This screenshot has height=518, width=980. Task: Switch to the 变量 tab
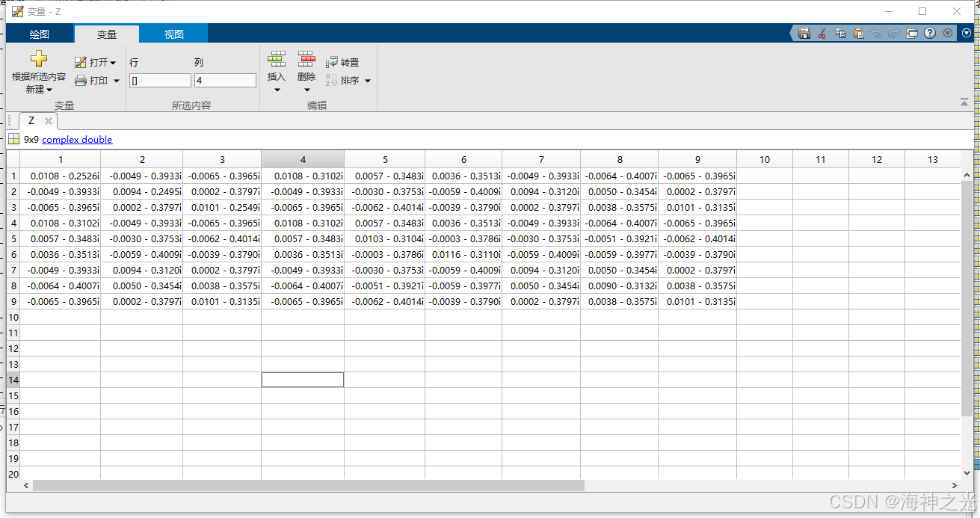(x=107, y=34)
